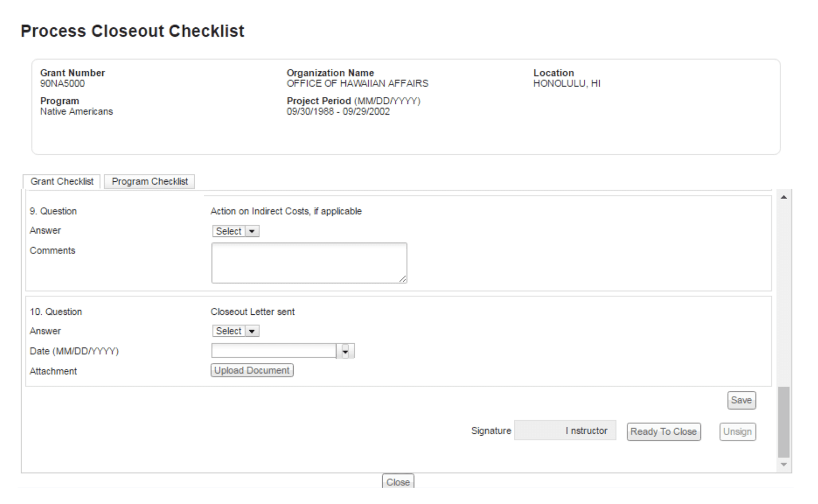Click the Close button at bottom
818x504 pixels.
pos(399,481)
